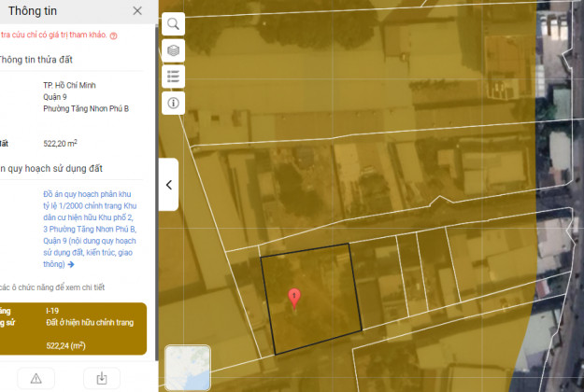
Task: Close the Thông tin panel
Action: 137,11
